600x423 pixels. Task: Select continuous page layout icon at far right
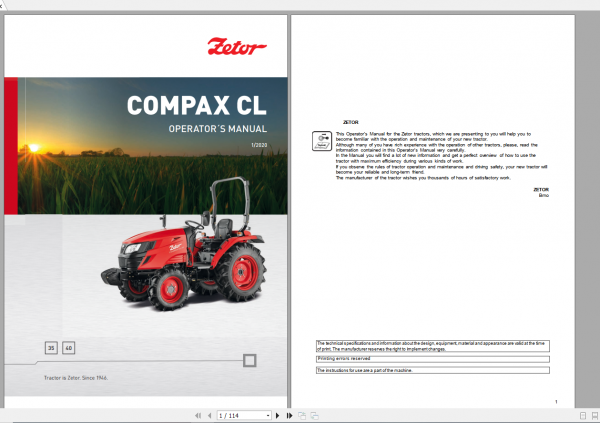point(595,415)
